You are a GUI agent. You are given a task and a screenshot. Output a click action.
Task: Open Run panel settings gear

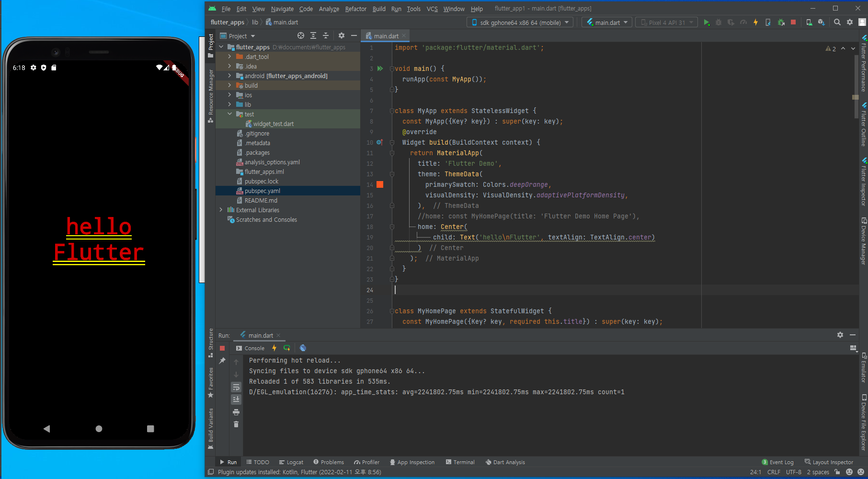[x=840, y=335]
